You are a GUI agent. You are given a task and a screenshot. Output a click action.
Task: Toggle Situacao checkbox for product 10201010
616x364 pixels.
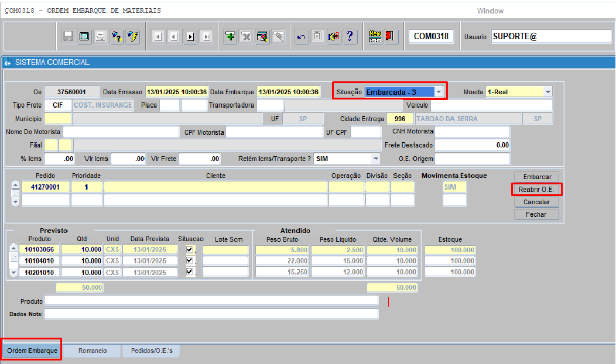tap(190, 272)
